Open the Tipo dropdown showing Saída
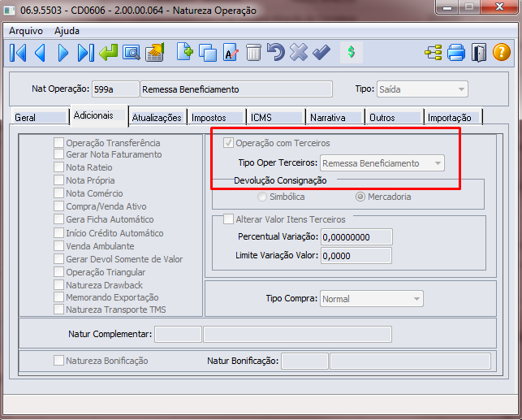 click(x=422, y=89)
